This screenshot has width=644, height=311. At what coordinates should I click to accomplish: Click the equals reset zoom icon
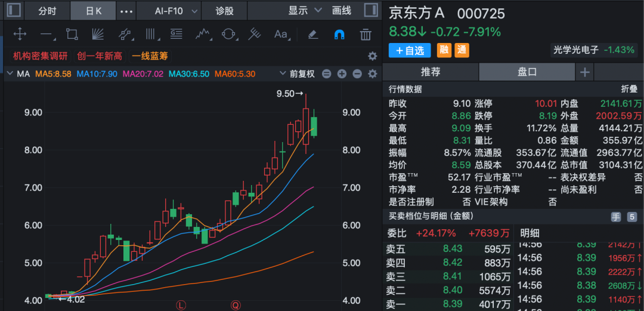(327, 74)
